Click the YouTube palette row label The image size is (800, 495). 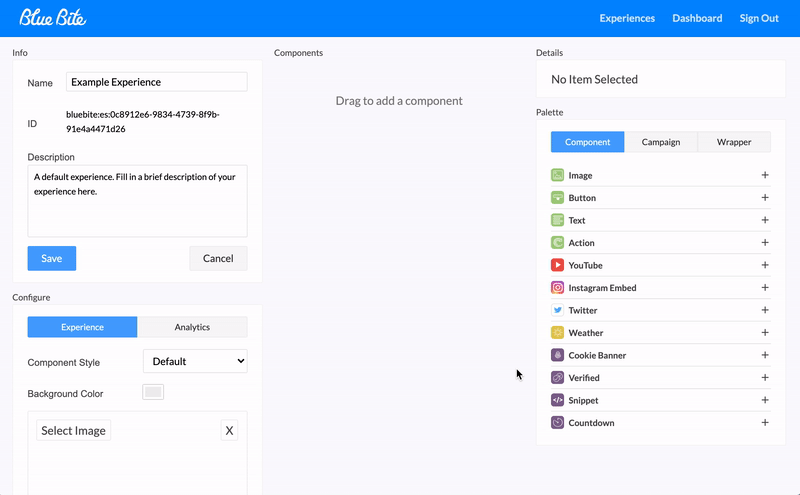[585, 265]
